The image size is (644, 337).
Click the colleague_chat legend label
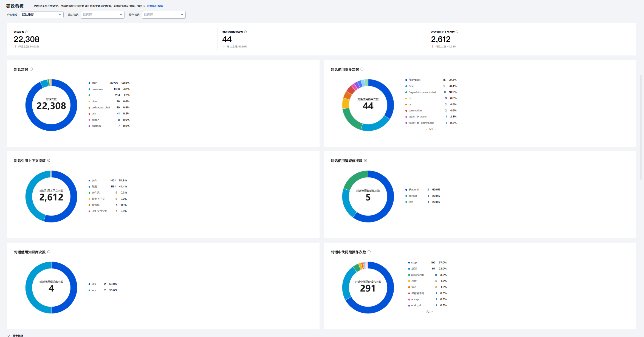(x=101, y=108)
